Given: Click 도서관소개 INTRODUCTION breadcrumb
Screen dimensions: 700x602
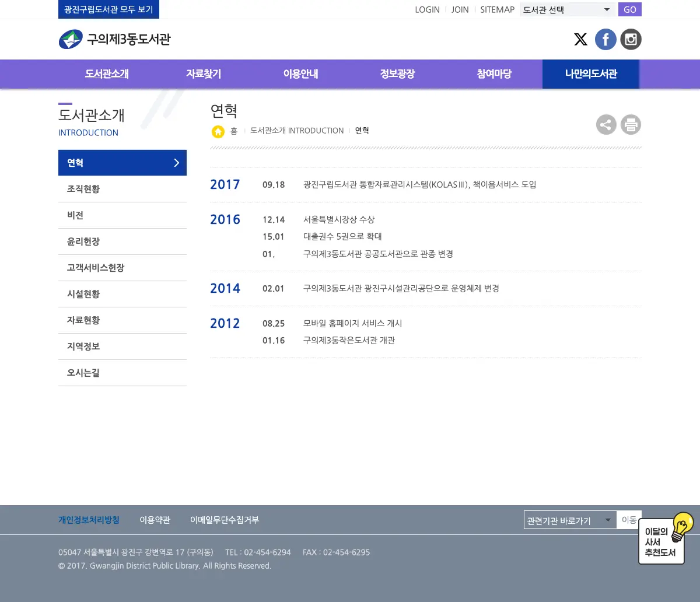Looking at the screenshot, I should point(297,131).
